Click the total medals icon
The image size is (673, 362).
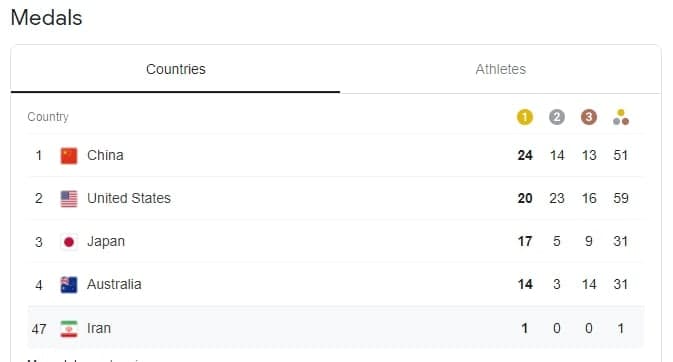pos(621,117)
